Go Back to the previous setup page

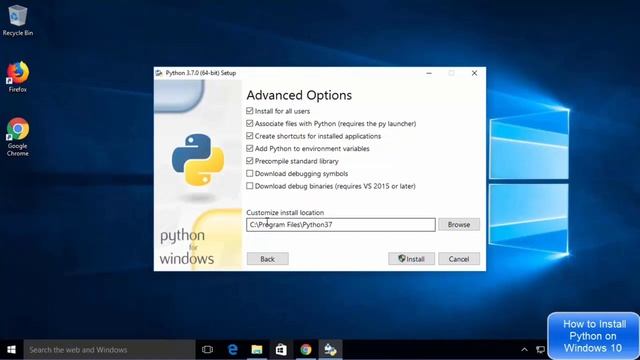pyautogui.click(x=268, y=259)
